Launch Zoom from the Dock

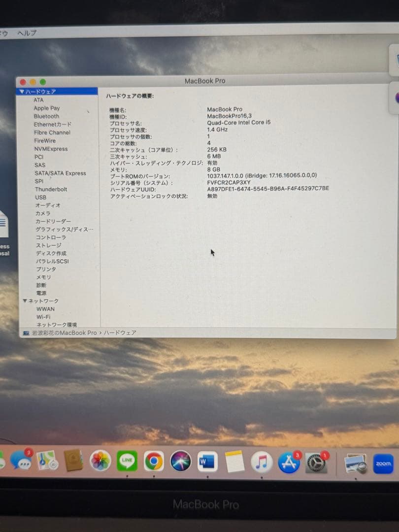pyautogui.click(x=383, y=463)
